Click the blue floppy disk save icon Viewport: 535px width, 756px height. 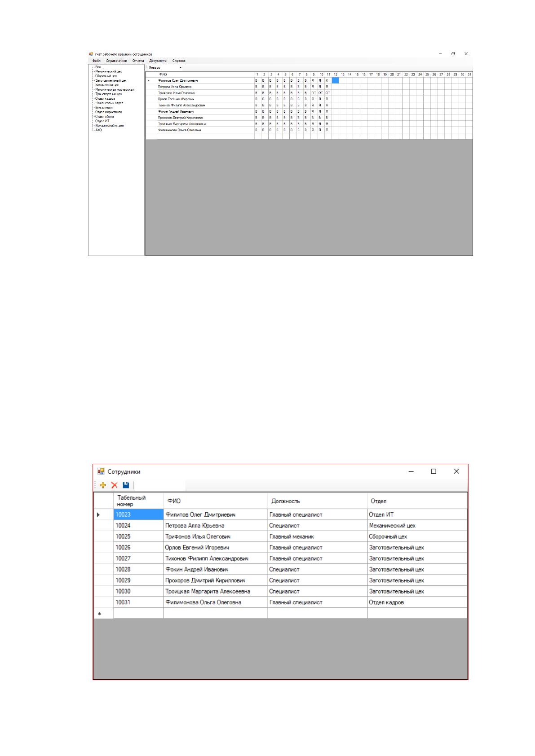[x=126, y=485]
